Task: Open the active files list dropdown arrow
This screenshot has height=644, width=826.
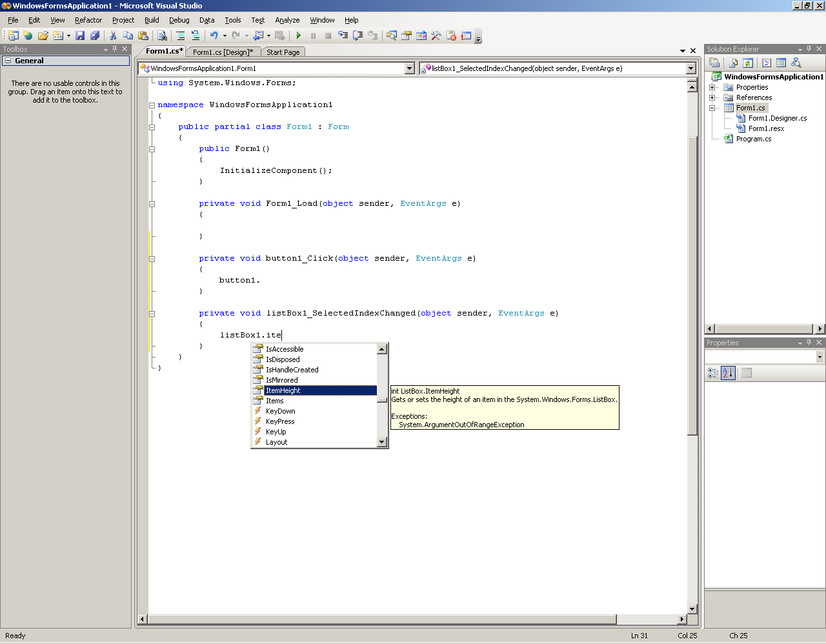Action: [683, 51]
